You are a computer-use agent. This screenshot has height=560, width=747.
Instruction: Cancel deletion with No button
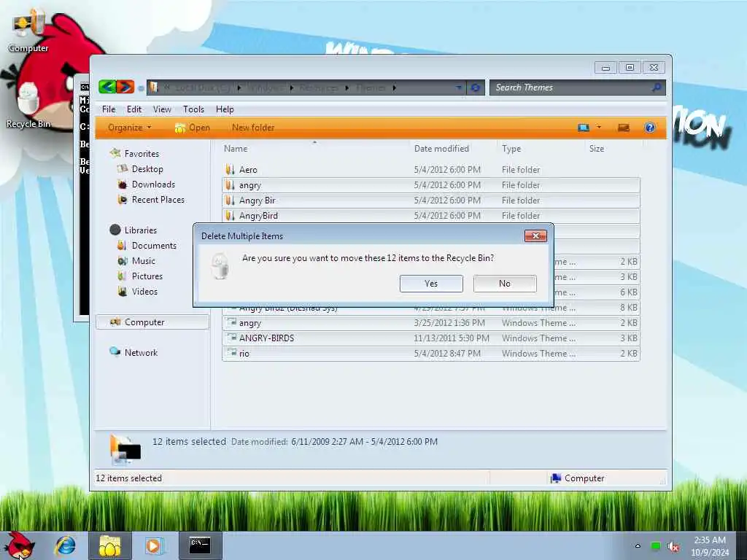505,284
